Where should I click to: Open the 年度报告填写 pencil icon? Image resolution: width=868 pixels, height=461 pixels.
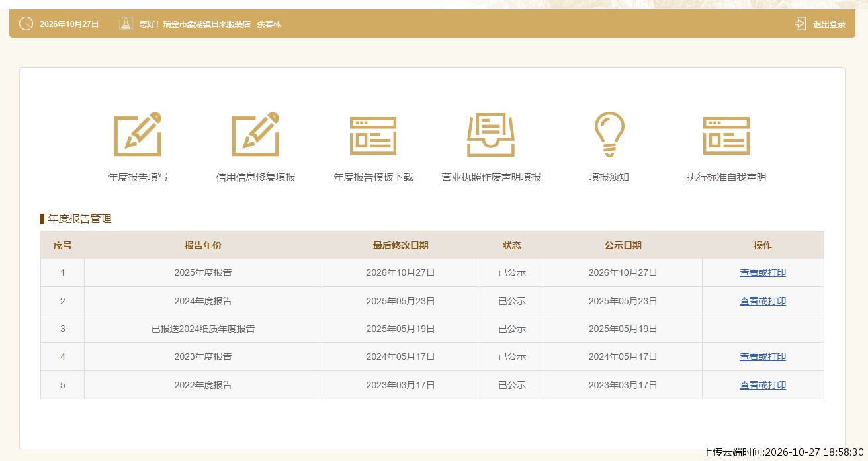coord(138,134)
